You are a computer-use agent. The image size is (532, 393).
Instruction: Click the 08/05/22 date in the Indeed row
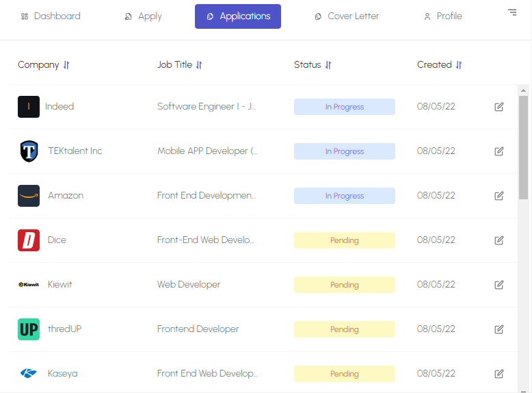[436, 106]
